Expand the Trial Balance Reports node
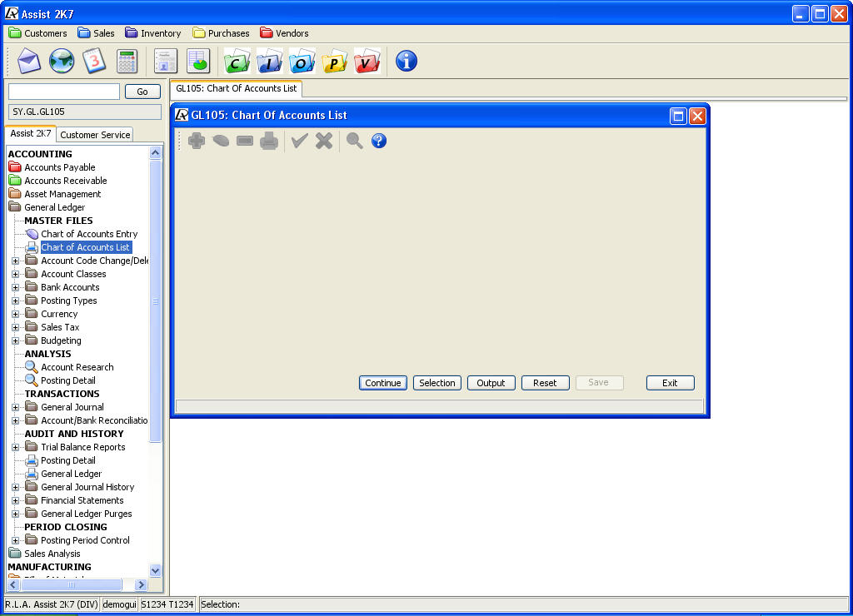Viewport: 853px width, 616px height. coord(15,448)
